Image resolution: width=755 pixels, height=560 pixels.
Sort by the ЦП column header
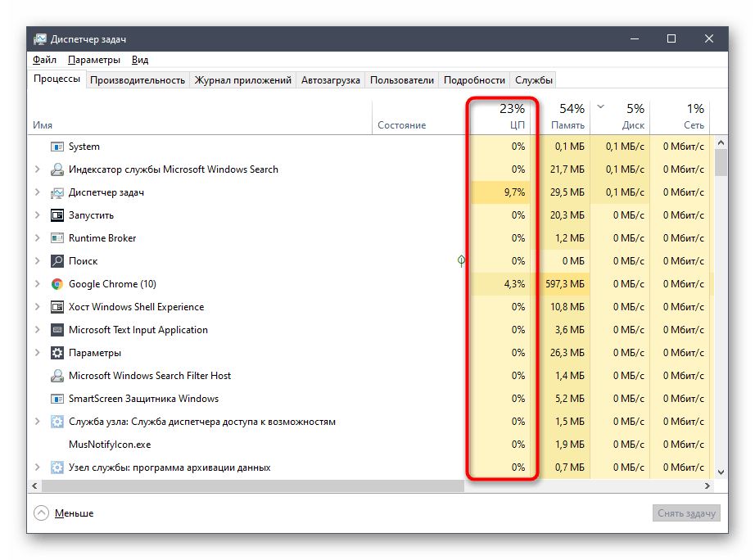tap(500, 116)
